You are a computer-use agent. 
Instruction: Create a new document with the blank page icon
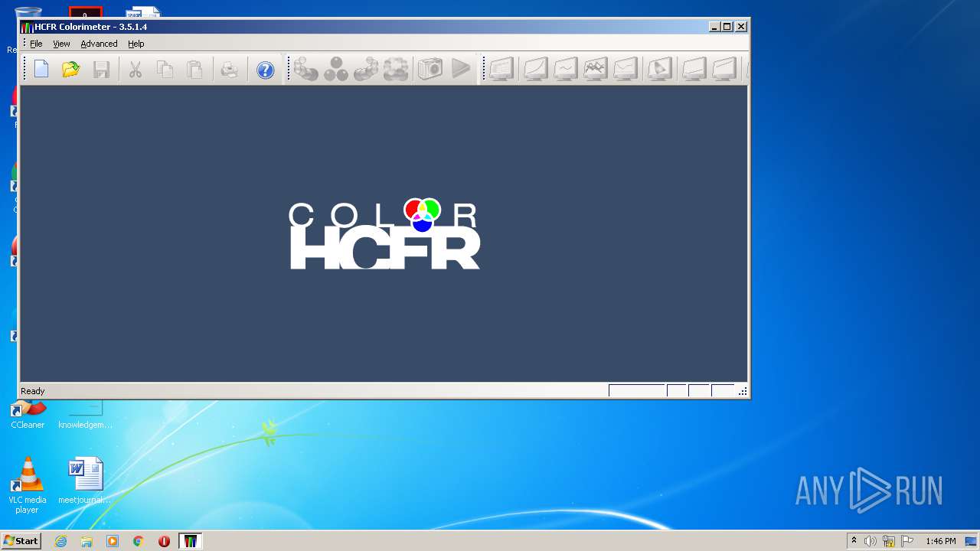tap(41, 70)
